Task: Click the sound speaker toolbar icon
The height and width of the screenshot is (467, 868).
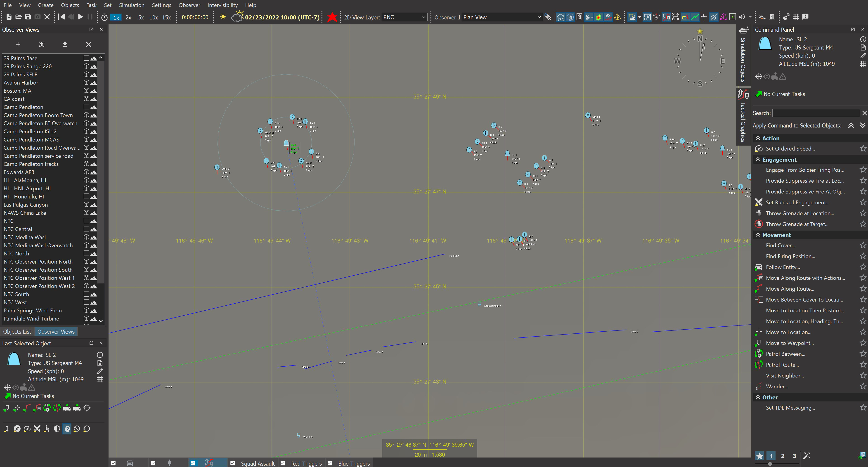Action: click(742, 17)
